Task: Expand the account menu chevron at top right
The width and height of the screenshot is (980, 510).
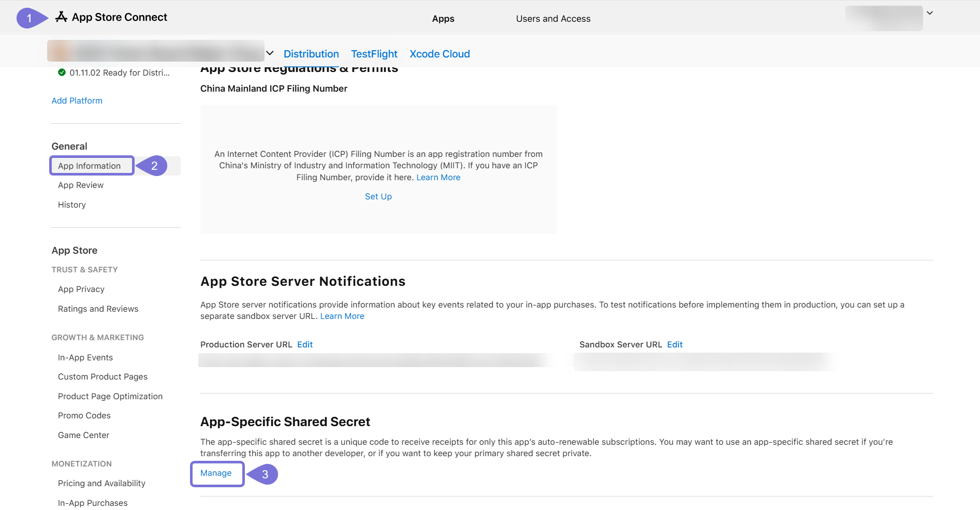Action: [x=929, y=13]
